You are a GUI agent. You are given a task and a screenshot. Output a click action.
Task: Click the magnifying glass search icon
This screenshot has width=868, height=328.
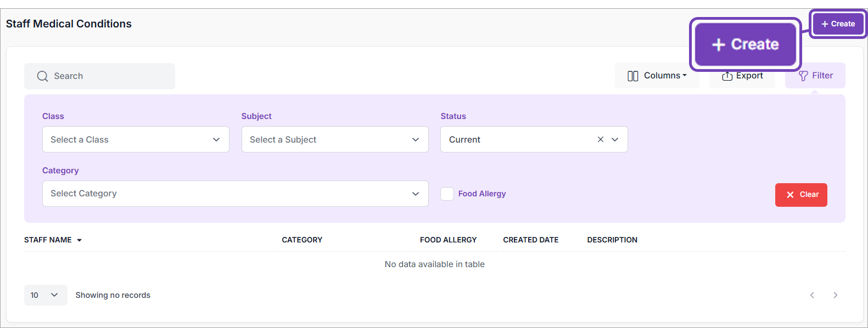[x=42, y=76]
